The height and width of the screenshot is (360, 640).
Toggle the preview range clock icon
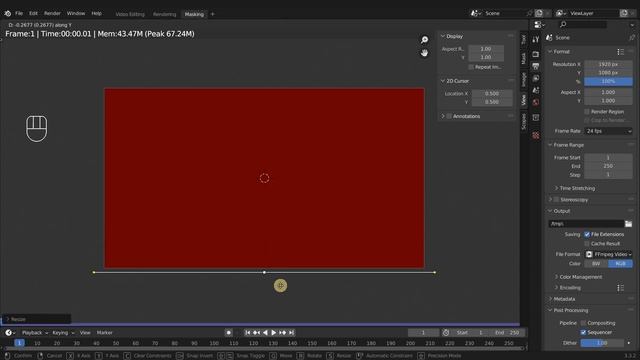(446, 333)
